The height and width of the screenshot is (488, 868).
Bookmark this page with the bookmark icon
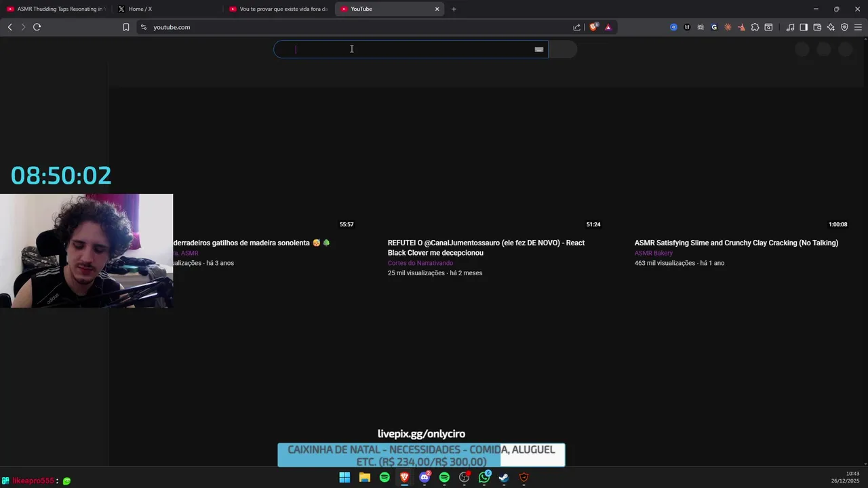[125, 27]
